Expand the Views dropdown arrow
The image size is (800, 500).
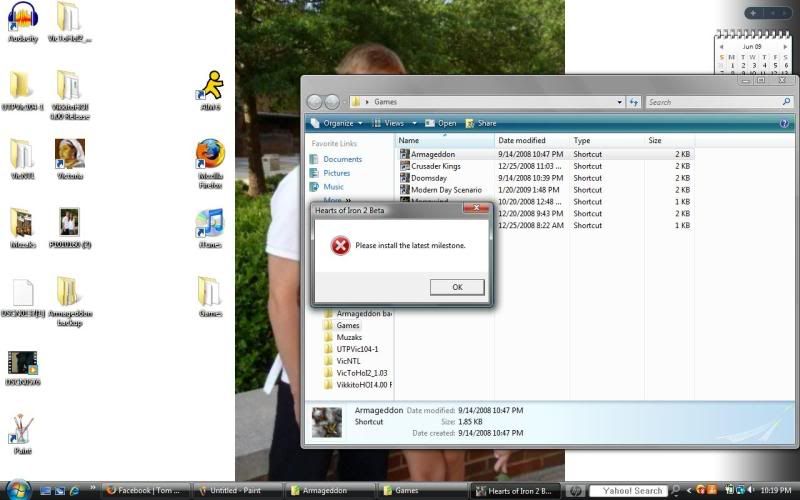[x=414, y=123]
